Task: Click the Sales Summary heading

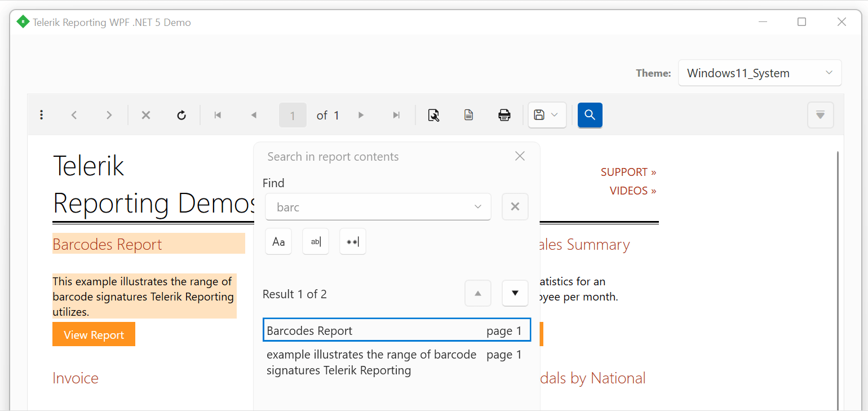Action: 585,244
